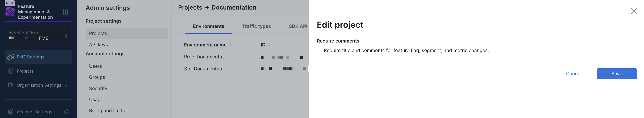This screenshot has width=644, height=118.
Task: Enable require title and comments checkbox
Action: [319, 51]
